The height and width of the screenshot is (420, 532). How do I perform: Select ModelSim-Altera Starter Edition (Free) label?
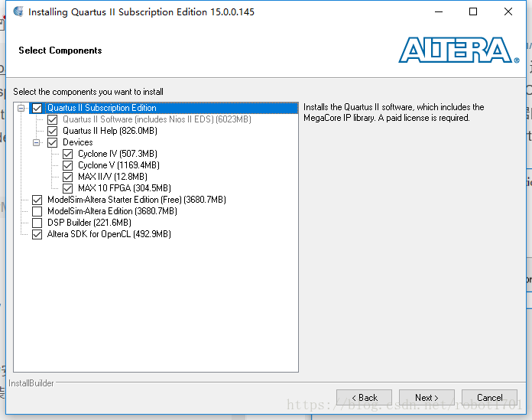137,200
